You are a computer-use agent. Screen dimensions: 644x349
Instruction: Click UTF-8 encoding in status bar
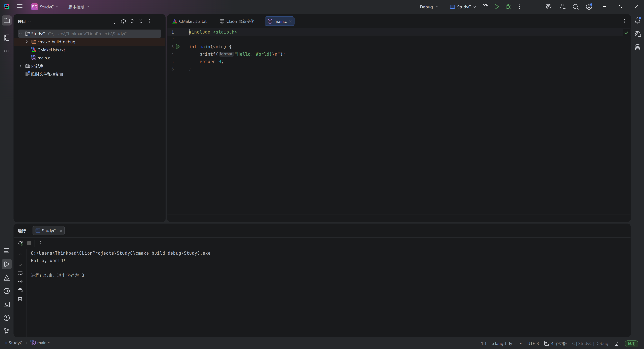[x=533, y=343]
